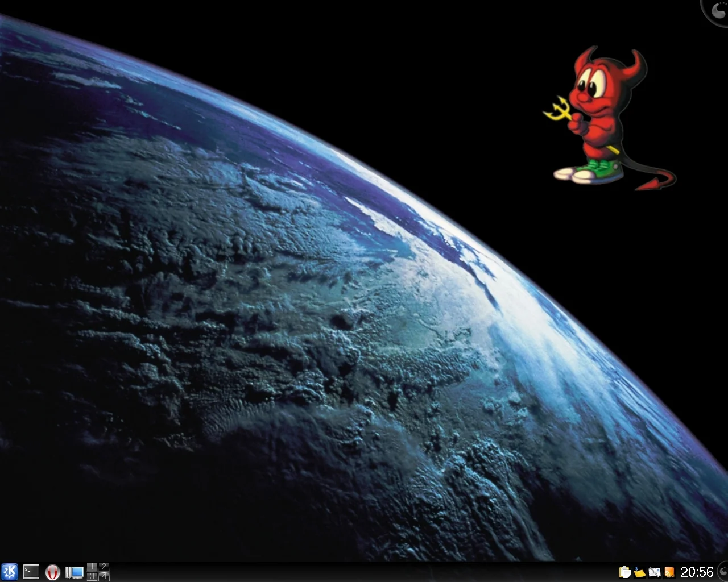The width and height of the screenshot is (728, 582).
Task: Launch the Konsole terminal from the panel
Action: pos(31,572)
